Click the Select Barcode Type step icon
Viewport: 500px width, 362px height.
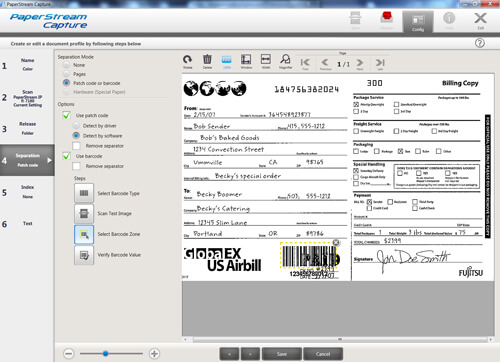coord(84,193)
